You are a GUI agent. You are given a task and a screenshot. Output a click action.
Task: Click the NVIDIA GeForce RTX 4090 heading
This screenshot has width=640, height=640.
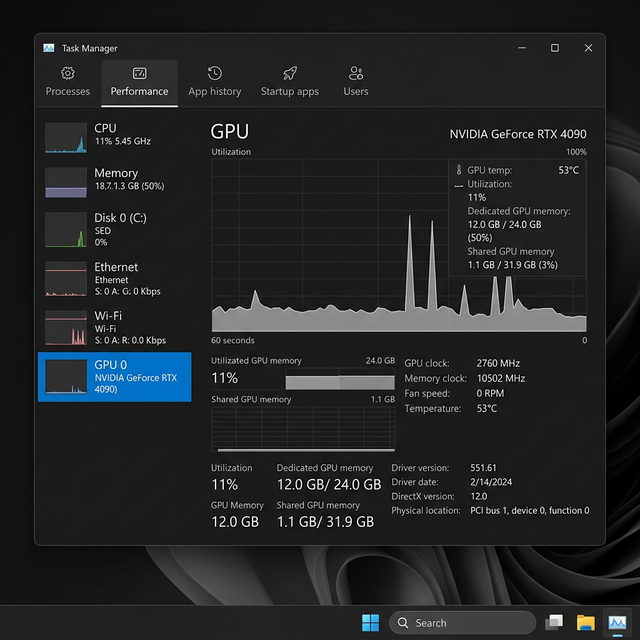click(x=518, y=134)
